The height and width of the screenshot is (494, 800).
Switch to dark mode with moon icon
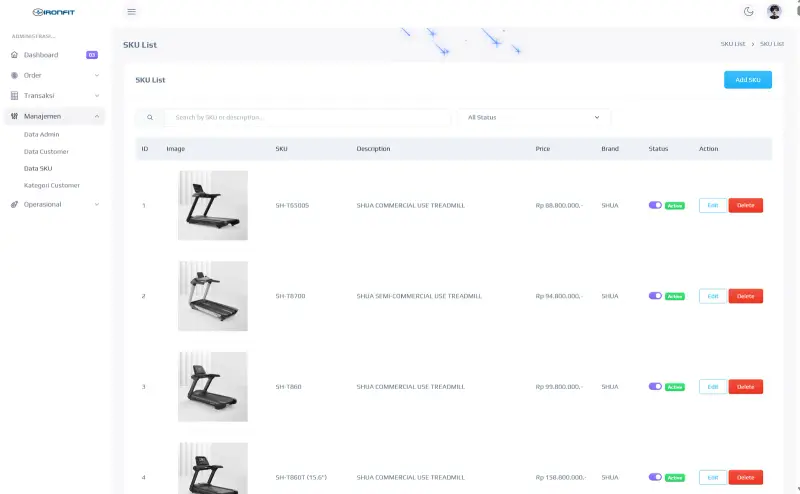pos(748,11)
